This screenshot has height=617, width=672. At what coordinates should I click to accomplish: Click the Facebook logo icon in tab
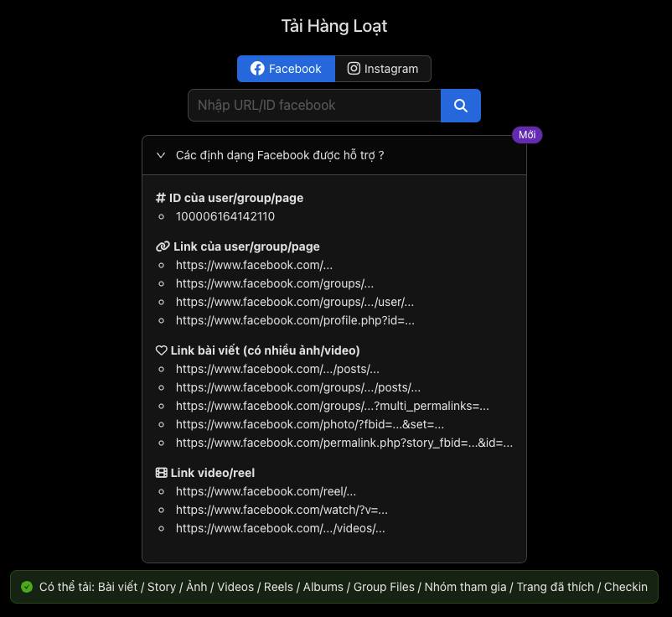coord(257,69)
